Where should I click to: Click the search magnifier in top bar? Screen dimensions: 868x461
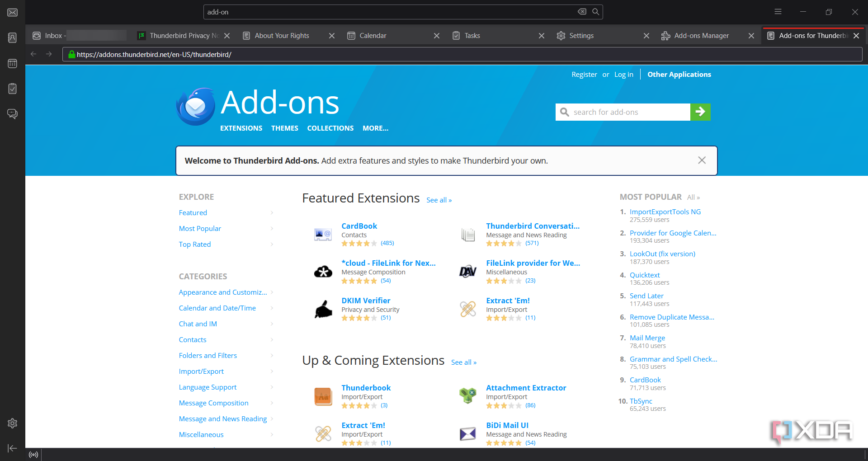(596, 12)
